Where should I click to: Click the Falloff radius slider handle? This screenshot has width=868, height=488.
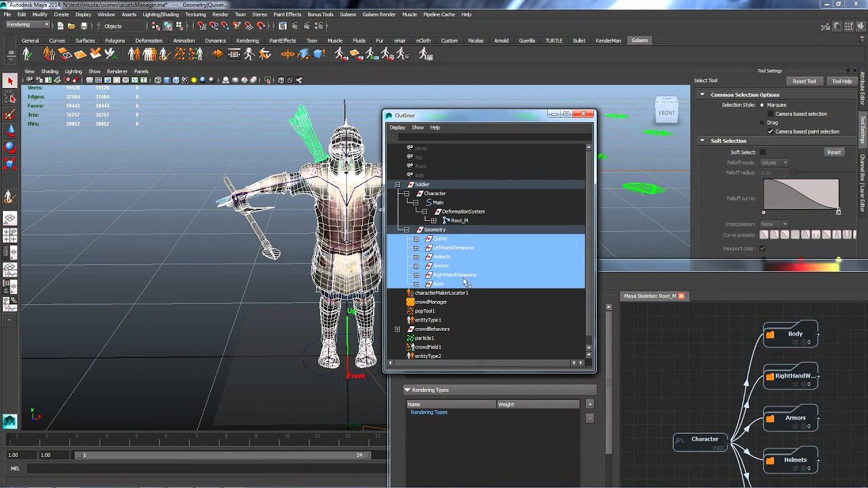coord(792,172)
